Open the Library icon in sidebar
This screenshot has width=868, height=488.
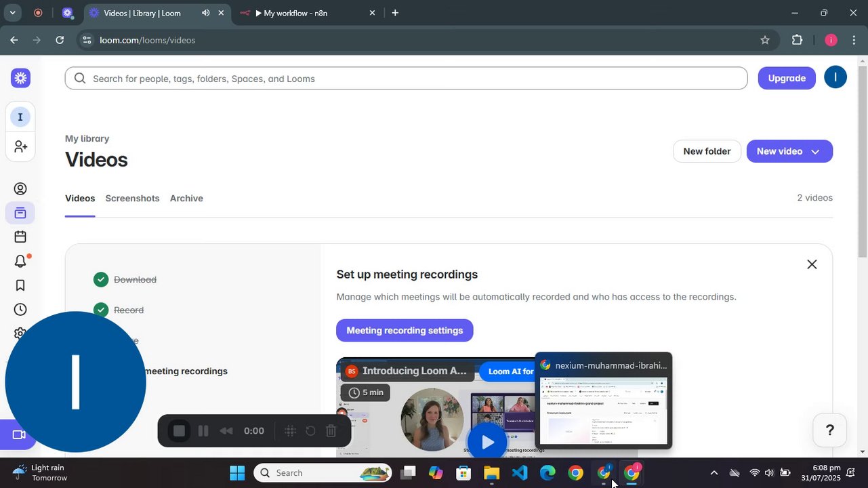pos(20,213)
